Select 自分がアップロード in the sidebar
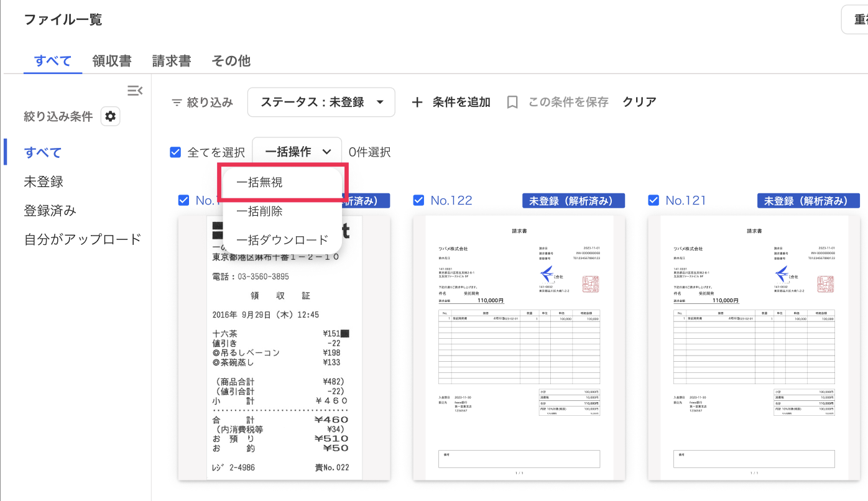 tap(83, 239)
